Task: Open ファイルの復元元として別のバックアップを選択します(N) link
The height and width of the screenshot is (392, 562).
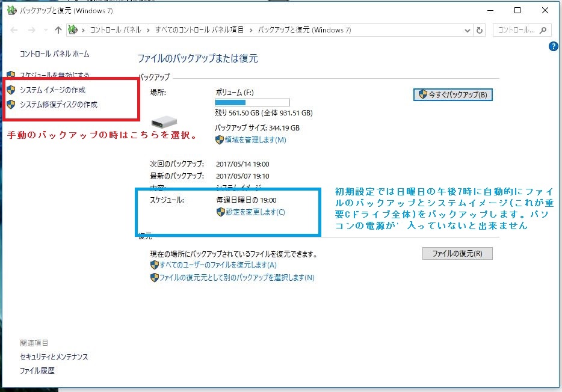Action: pos(237,277)
